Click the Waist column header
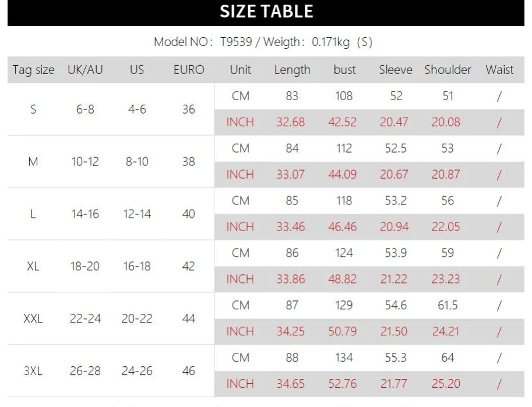Image resolution: width=532 pixels, height=407 pixels. point(499,70)
